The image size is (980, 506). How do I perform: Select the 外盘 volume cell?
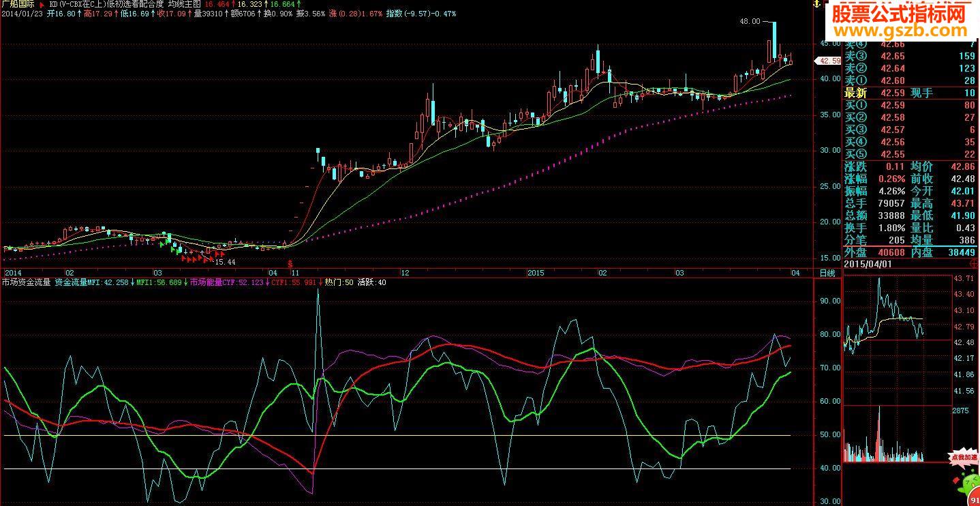click(876, 252)
